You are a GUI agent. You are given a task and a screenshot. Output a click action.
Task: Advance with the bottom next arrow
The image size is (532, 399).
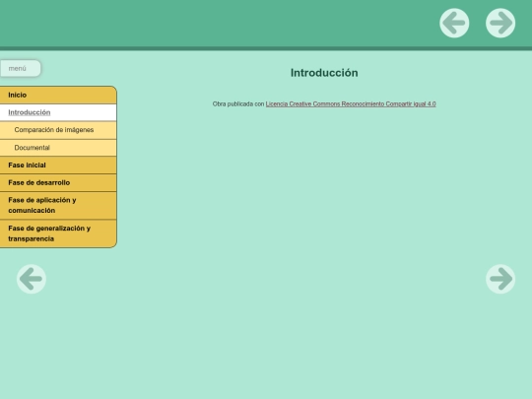[x=500, y=279]
